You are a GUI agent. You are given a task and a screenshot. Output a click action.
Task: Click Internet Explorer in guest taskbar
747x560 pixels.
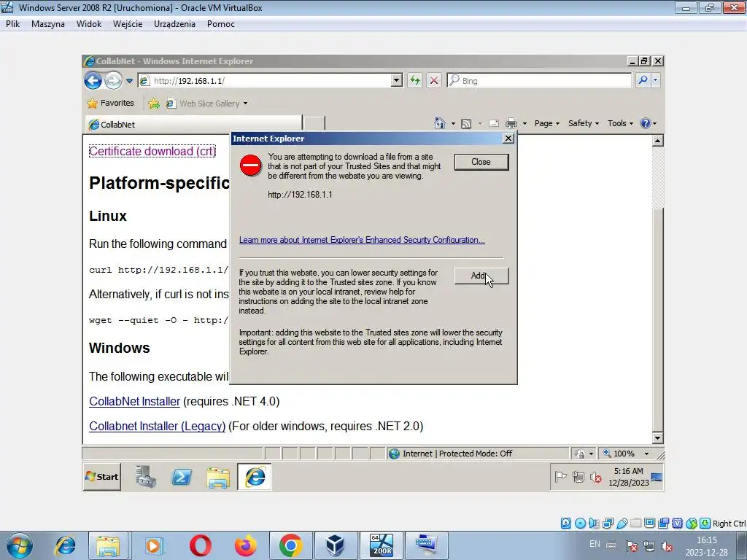coord(255,477)
